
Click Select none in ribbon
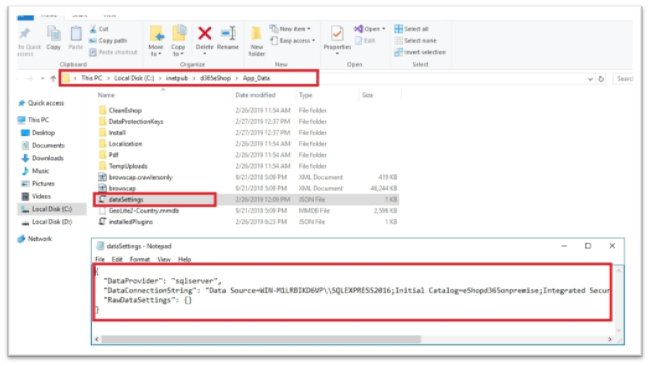tap(415, 41)
